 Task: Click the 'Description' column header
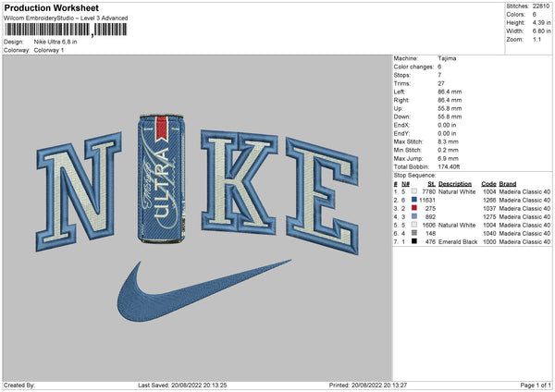coord(455,184)
